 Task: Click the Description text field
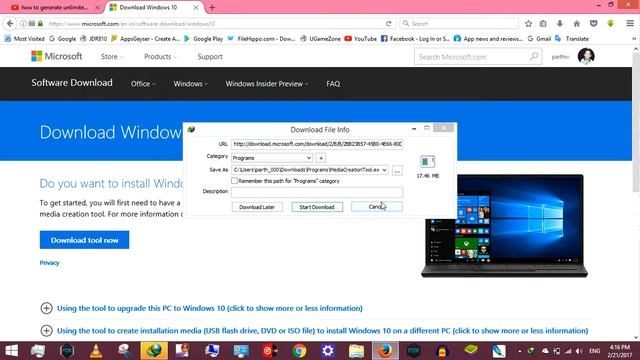point(317,192)
